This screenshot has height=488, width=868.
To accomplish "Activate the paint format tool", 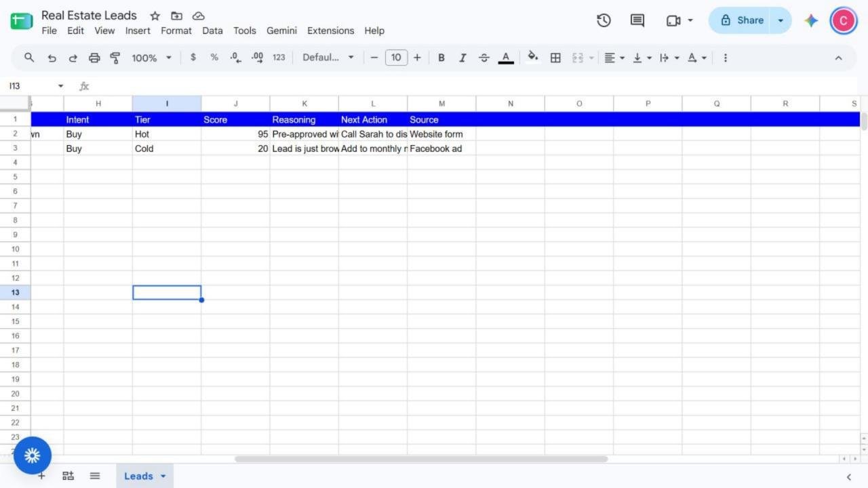I will pyautogui.click(x=115, y=58).
